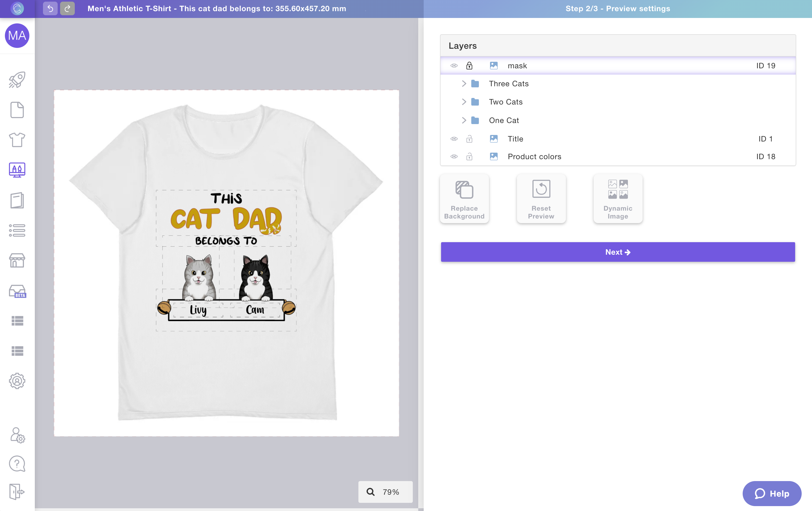The height and width of the screenshot is (511, 812).
Task: Click the Three Cats folder icon
Action: tap(475, 84)
